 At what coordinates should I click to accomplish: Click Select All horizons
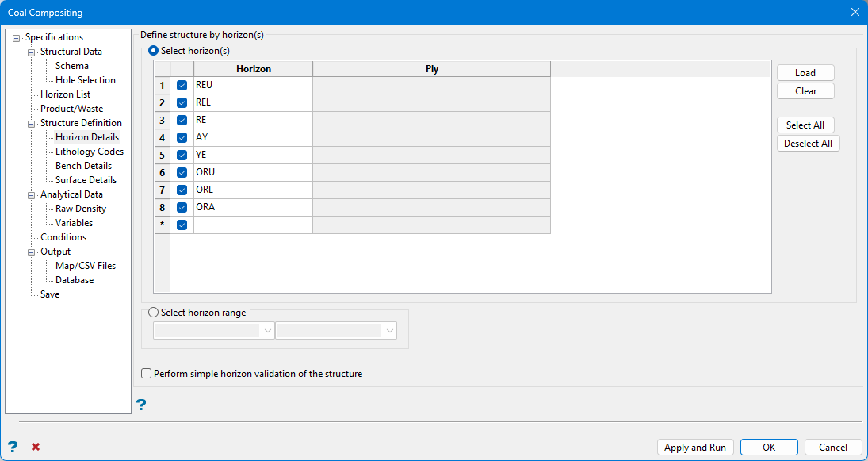click(x=805, y=125)
